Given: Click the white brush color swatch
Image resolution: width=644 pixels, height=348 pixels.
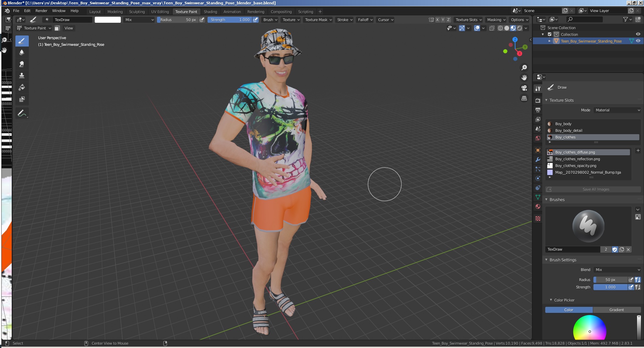Looking at the screenshot, I should 108,20.
